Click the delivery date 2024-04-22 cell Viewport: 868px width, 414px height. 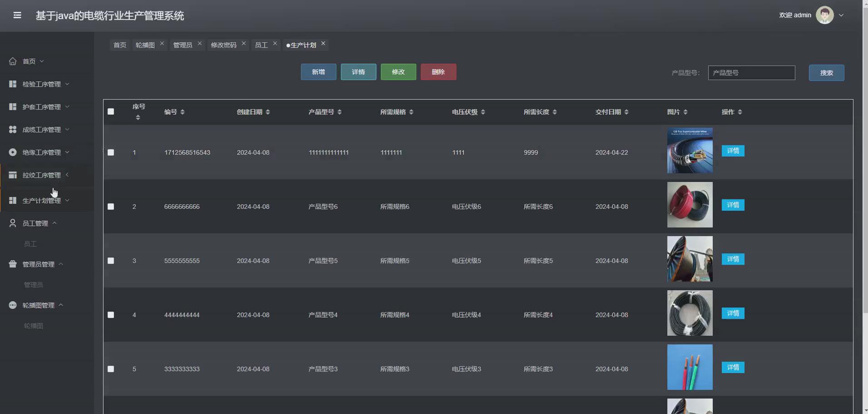pos(612,153)
